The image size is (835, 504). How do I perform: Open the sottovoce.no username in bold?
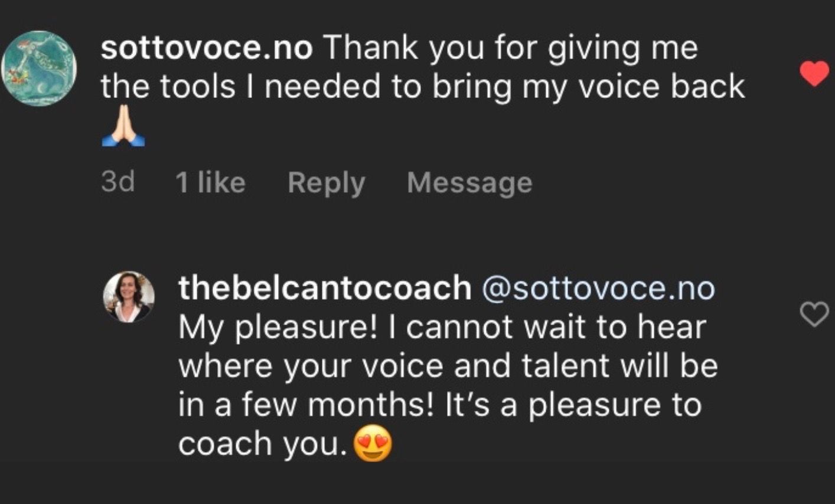pyautogui.click(x=206, y=48)
